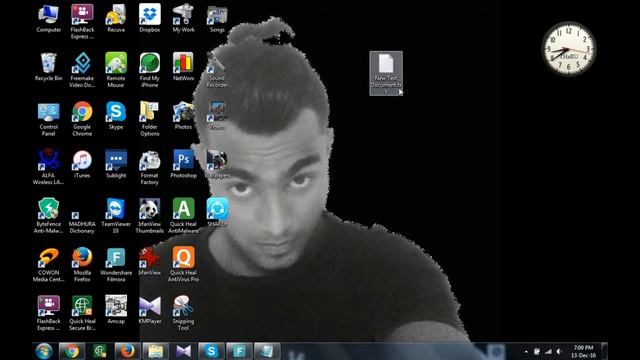Select the KMPlayer desktop shortcut
640x360 pixels.
tap(149, 310)
